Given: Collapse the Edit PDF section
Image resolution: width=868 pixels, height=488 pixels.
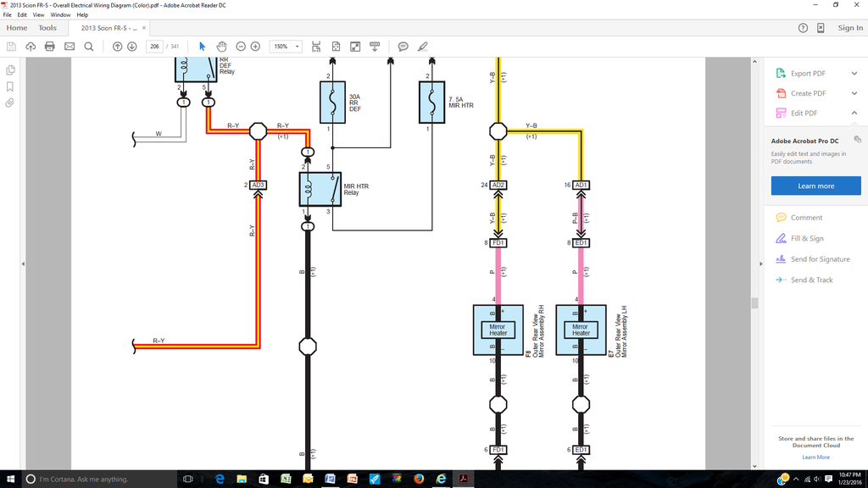Looking at the screenshot, I should (x=854, y=114).
